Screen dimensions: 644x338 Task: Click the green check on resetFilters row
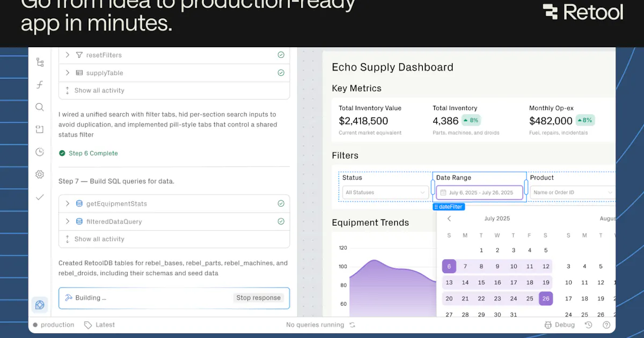click(x=281, y=55)
